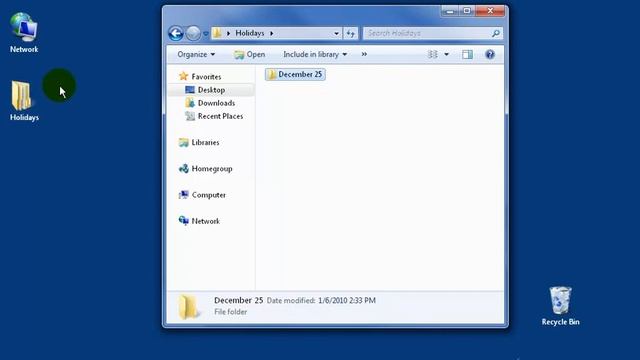Select Computer in navigation pane
640x360 pixels.
tap(209, 195)
